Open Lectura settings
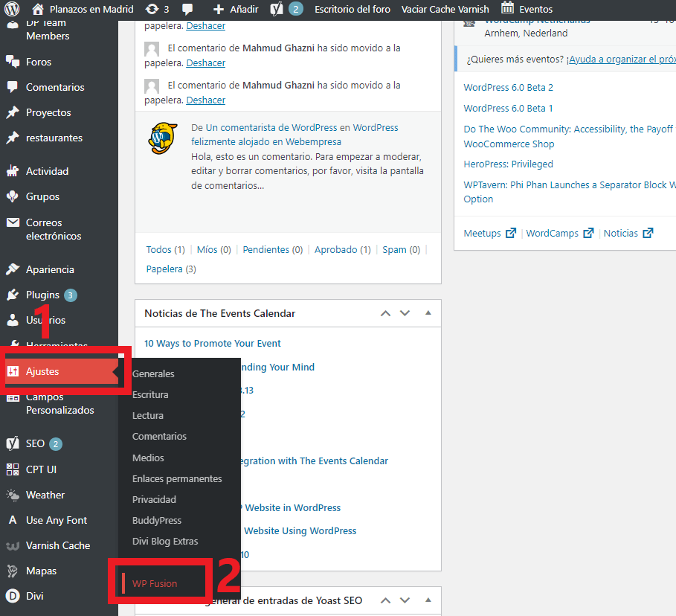Viewport: 676px width, 616px height. coord(147,415)
